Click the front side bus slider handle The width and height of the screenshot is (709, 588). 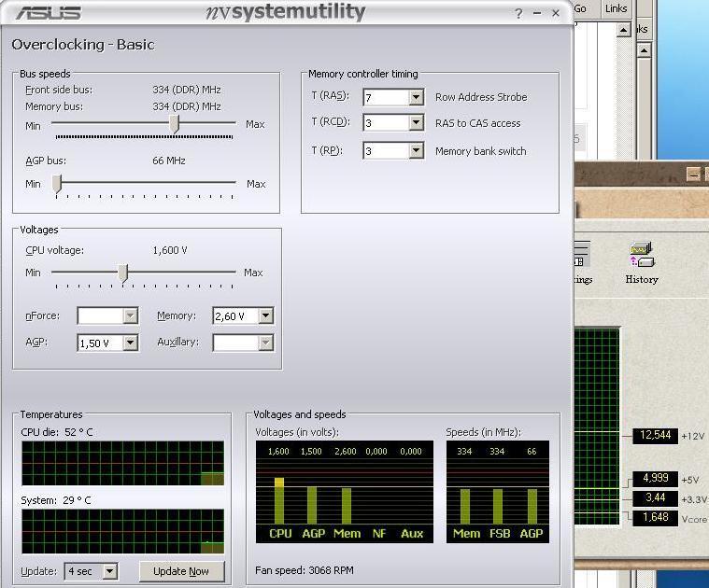(174, 124)
